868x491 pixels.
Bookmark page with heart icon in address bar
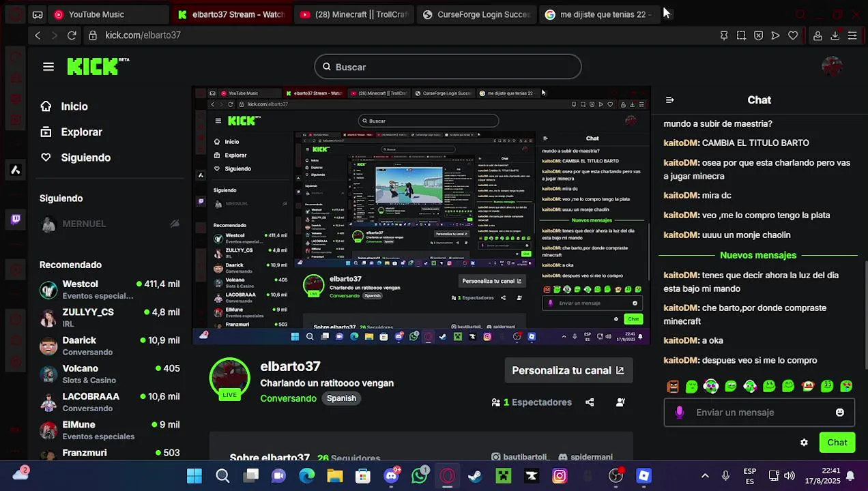pyautogui.click(x=793, y=35)
